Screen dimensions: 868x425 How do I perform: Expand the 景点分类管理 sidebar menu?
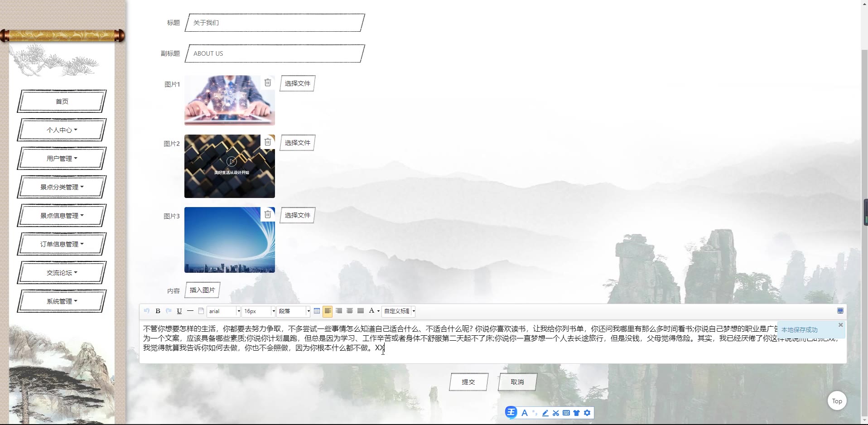coord(62,187)
